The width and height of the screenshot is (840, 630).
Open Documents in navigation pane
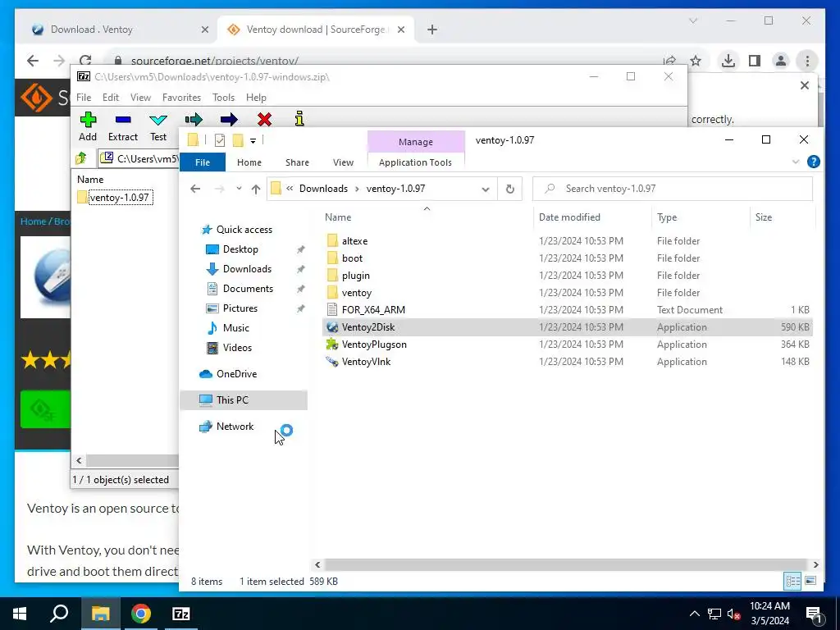tap(248, 289)
